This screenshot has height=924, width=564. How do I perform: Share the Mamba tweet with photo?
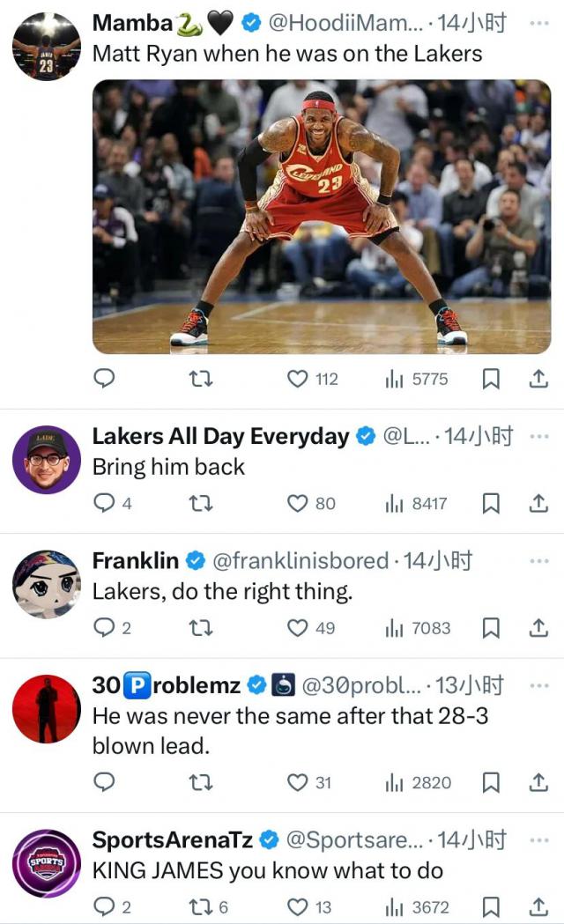(x=537, y=379)
